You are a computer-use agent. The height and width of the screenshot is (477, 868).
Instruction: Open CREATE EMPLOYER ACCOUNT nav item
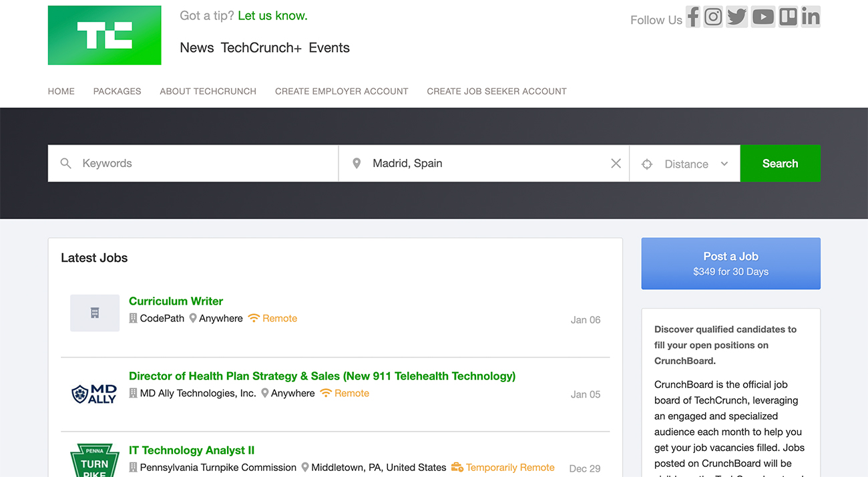(342, 91)
